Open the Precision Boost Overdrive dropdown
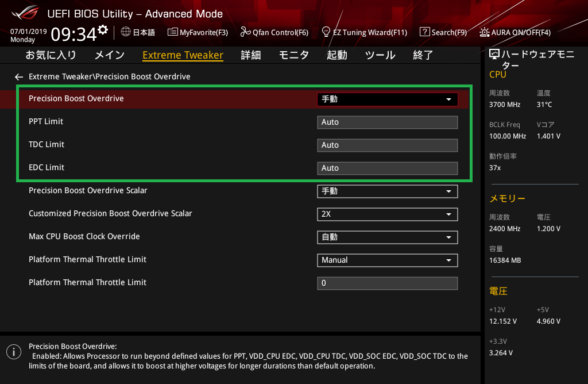The height and width of the screenshot is (384, 588). point(387,99)
